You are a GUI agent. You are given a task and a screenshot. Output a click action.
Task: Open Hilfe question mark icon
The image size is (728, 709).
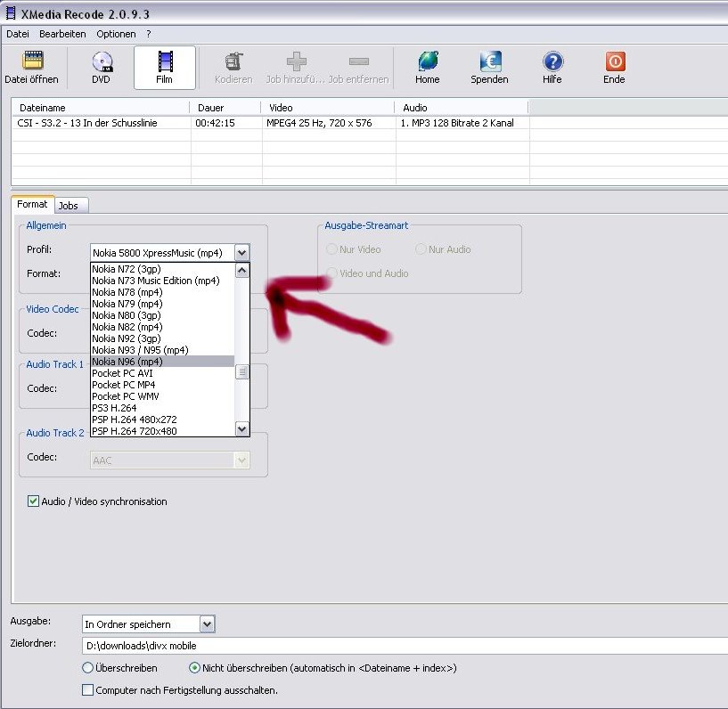[x=552, y=61]
